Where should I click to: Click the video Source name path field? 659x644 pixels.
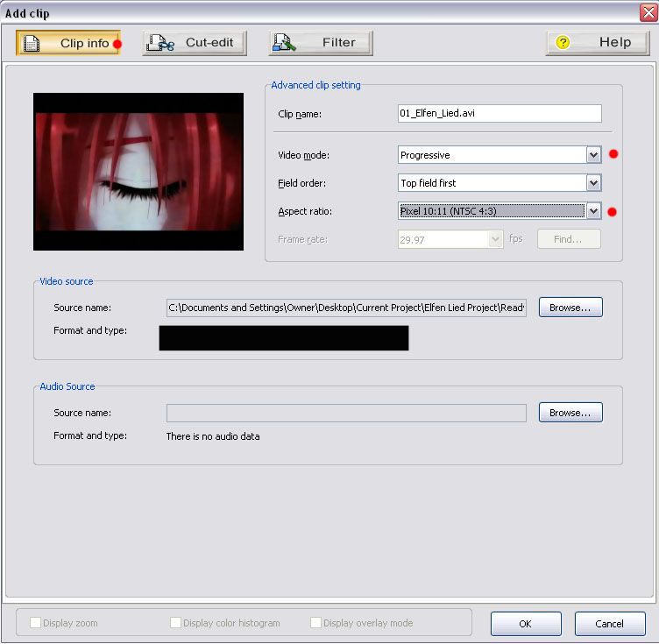pos(346,308)
